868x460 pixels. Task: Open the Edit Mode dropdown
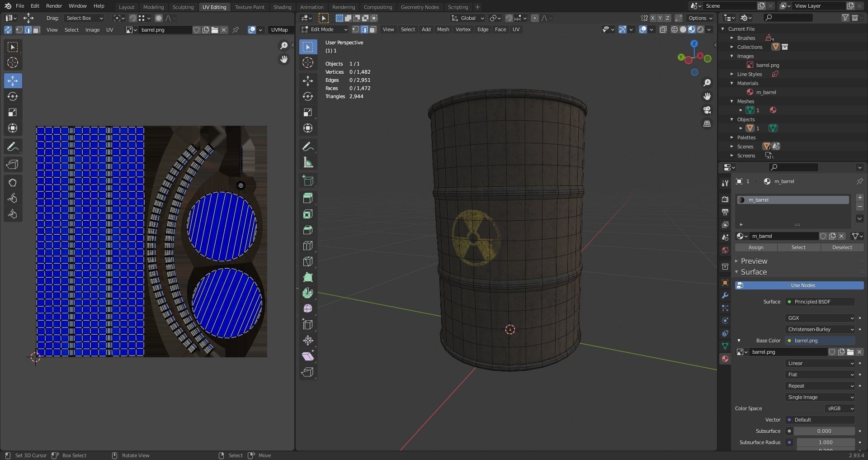click(x=325, y=29)
